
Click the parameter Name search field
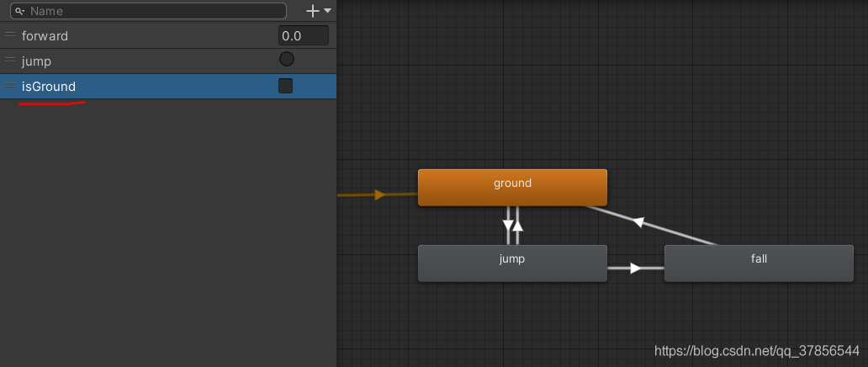pyautogui.click(x=148, y=11)
